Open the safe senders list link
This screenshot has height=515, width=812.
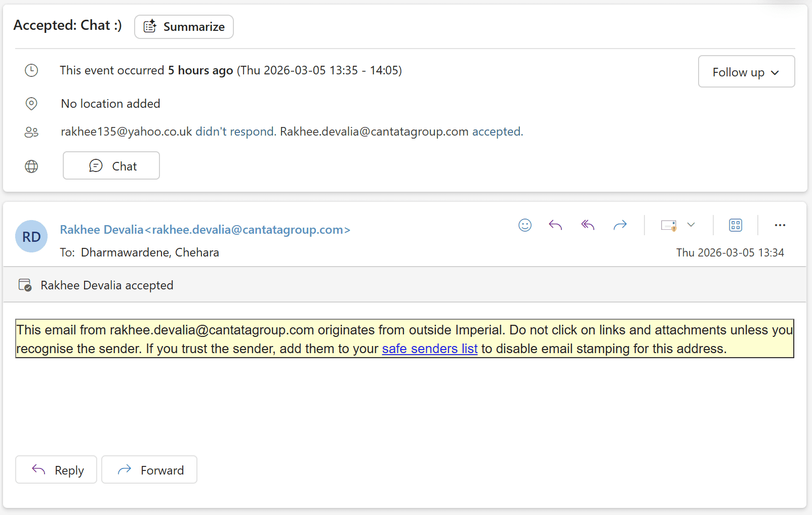click(430, 349)
